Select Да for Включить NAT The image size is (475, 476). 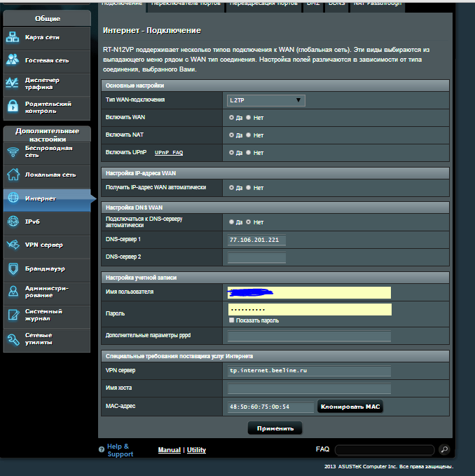231,135
